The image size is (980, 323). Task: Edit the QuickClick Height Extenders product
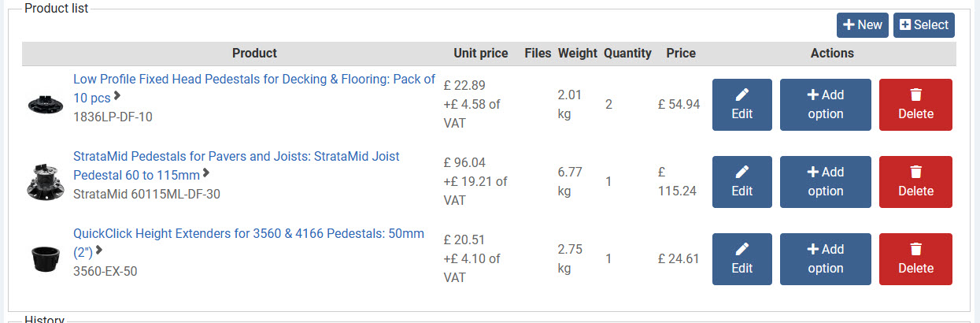point(741,258)
